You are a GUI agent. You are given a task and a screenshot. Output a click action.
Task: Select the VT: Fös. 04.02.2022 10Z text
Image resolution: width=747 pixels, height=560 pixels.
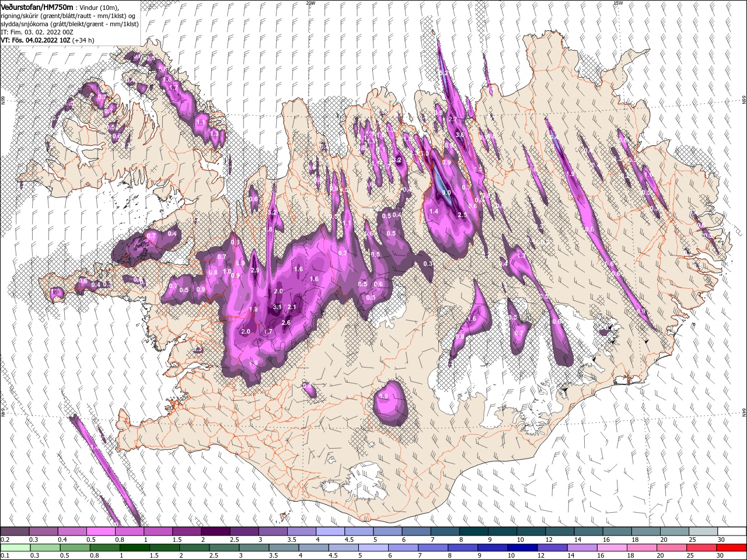[36, 40]
